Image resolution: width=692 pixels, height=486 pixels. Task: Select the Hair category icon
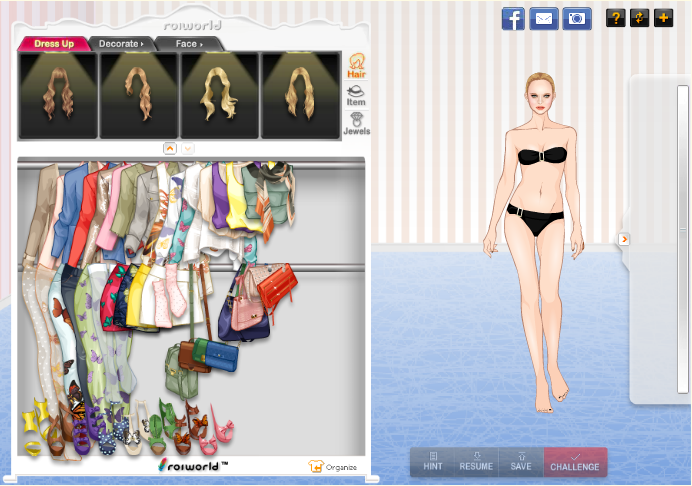355,67
